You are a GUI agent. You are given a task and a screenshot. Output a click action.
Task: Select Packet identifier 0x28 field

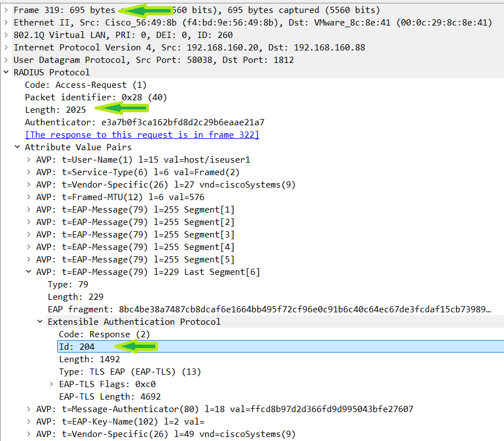point(96,97)
